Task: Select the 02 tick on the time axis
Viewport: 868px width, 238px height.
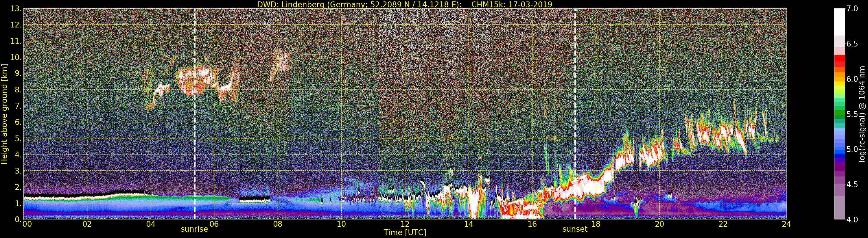Action: [87, 224]
